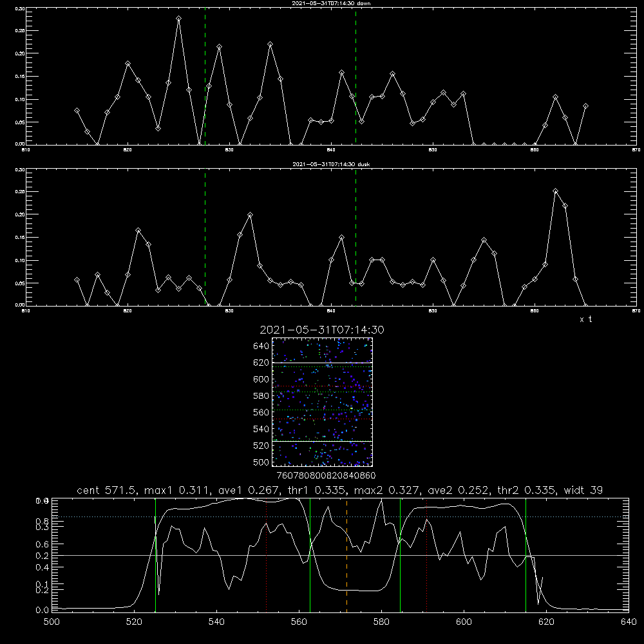The width and height of the screenshot is (644, 644).
Task: Click the 600 label on scatter image y-axis
Action: [x=261, y=379]
